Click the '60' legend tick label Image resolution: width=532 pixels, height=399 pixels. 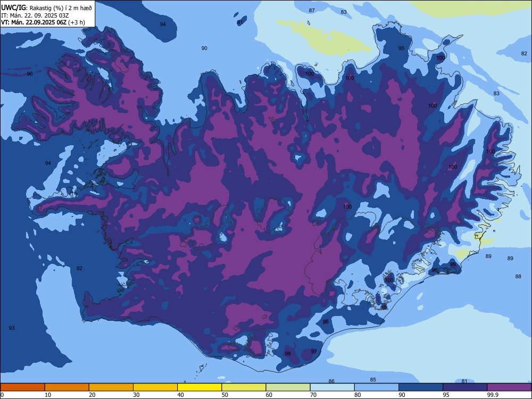[x=269, y=395]
